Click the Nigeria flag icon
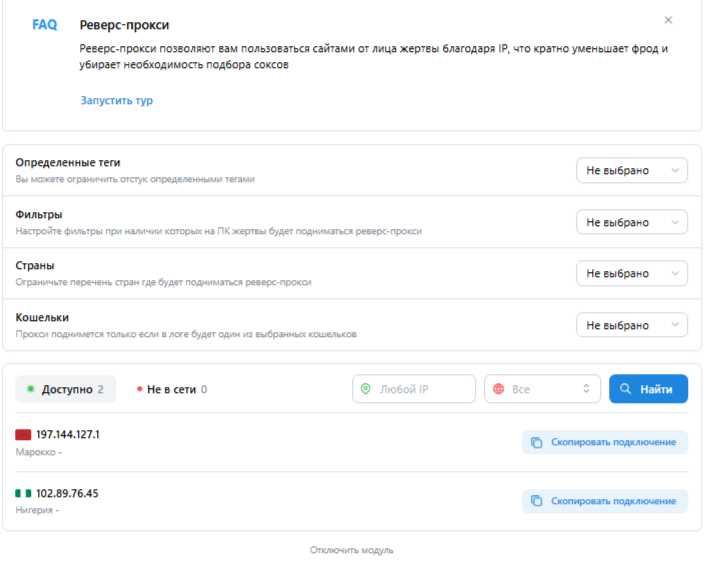 point(23,493)
